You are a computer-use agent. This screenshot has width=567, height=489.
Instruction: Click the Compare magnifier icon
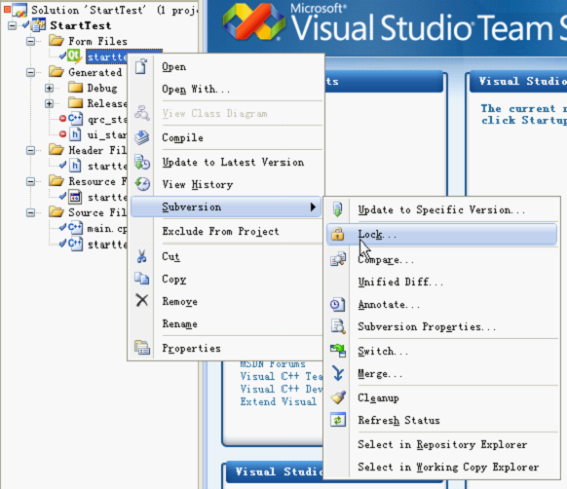point(338,259)
